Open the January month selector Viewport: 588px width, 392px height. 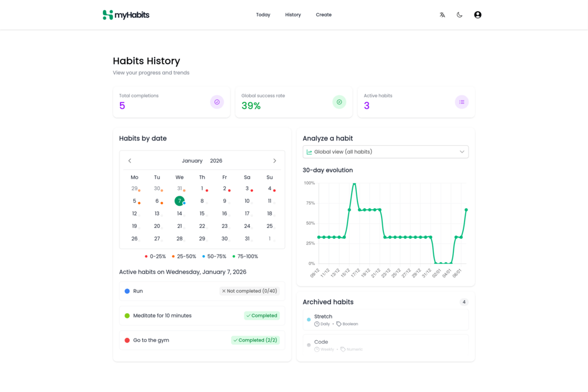coord(192,160)
